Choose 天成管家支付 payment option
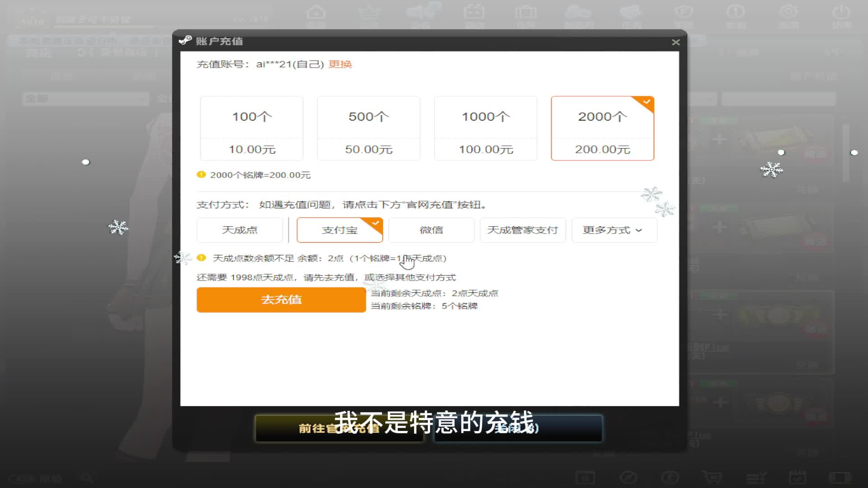Image resolution: width=868 pixels, height=488 pixels. pyautogui.click(x=522, y=230)
